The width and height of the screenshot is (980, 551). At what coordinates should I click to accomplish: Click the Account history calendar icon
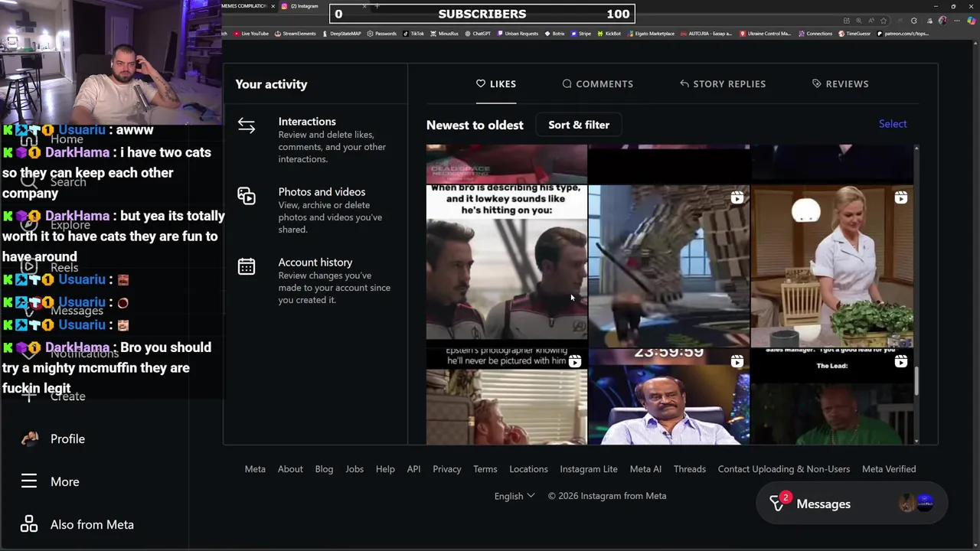pos(246,266)
